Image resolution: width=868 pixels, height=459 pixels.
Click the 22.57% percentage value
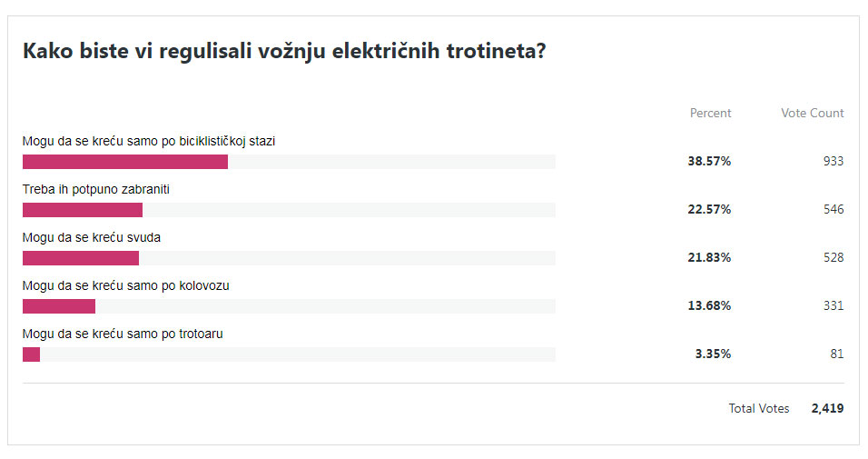[709, 209]
